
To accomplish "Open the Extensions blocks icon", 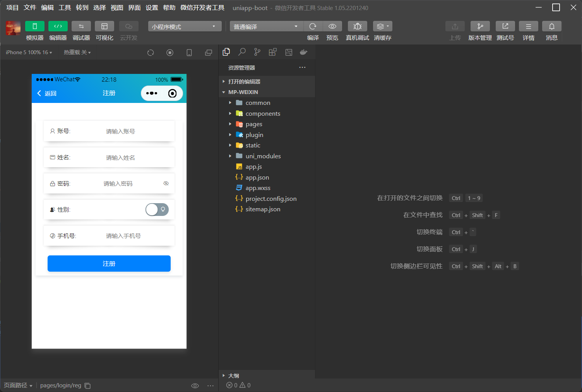I will 273,52.
